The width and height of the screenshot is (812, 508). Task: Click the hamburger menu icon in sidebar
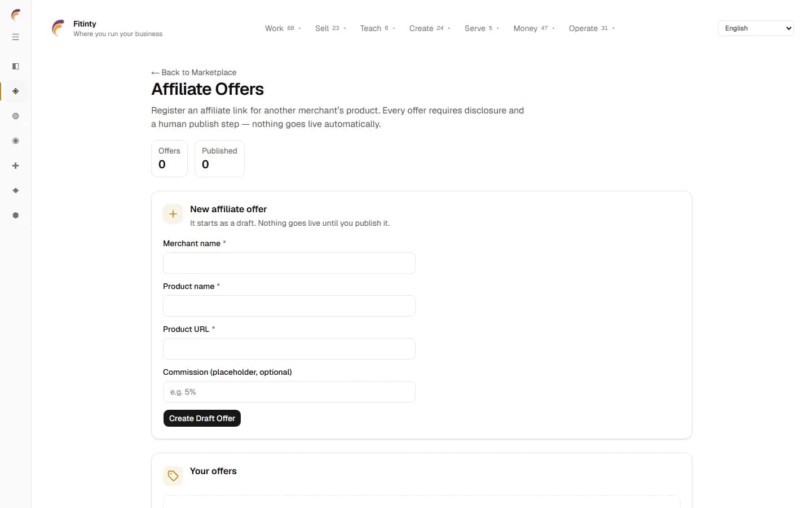tap(16, 37)
